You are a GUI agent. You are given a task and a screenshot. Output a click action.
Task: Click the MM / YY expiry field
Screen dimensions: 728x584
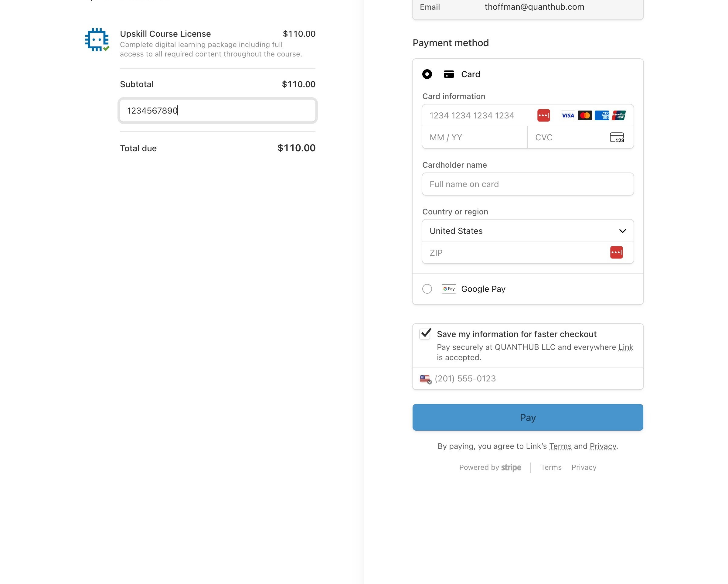475,138
